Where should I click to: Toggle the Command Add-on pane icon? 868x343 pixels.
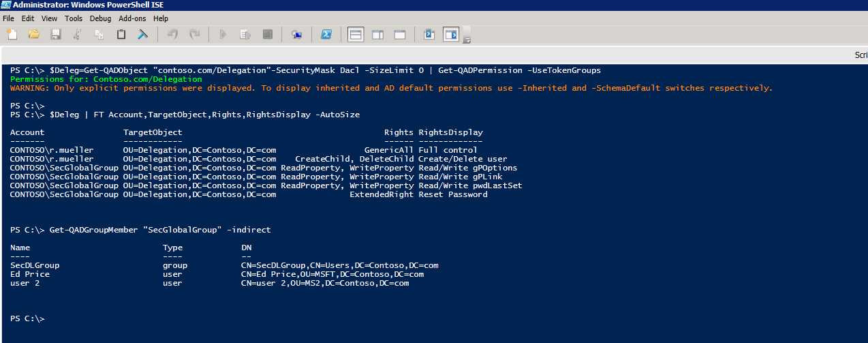coord(451,34)
